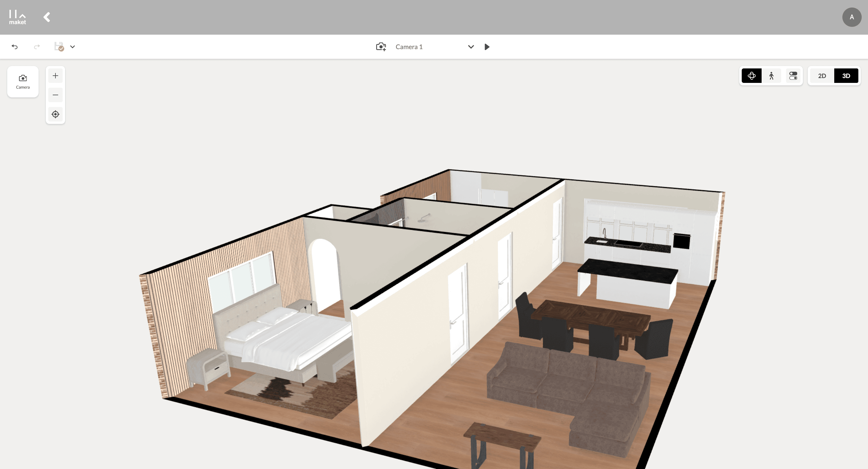The image size is (868, 469).
Task: Open the view settings toggles icon
Action: 793,76
